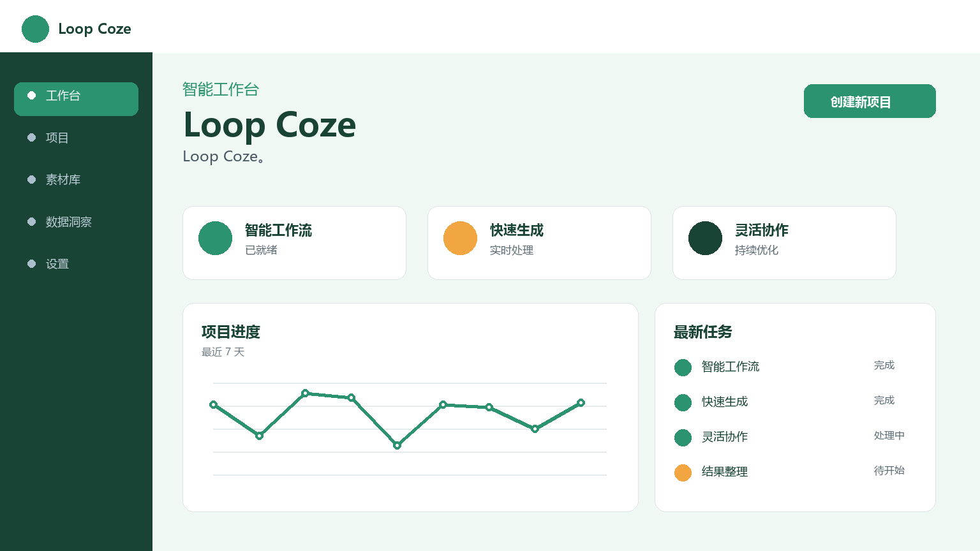Open the 智能工作流 card title
980x551 pixels.
(278, 230)
